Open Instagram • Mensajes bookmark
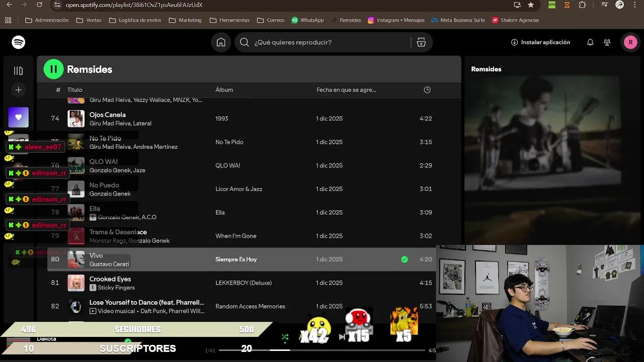Image resolution: width=644 pixels, height=362 pixels. coord(396,20)
